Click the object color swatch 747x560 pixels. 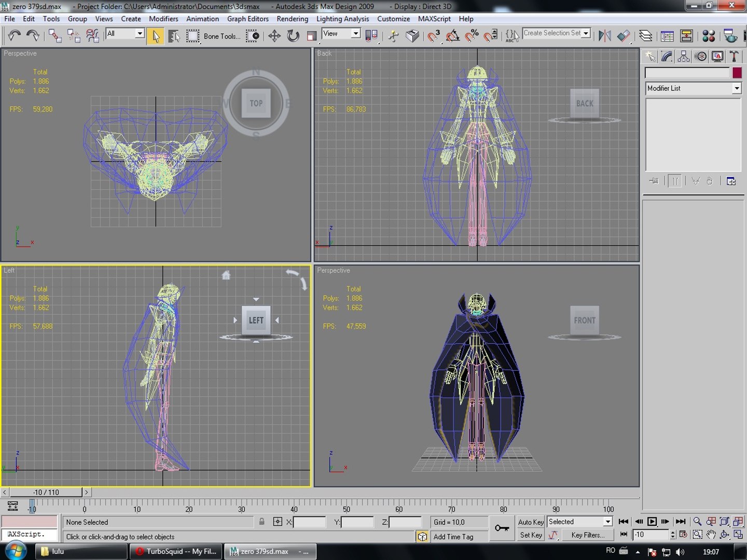(x=737, y=73)
